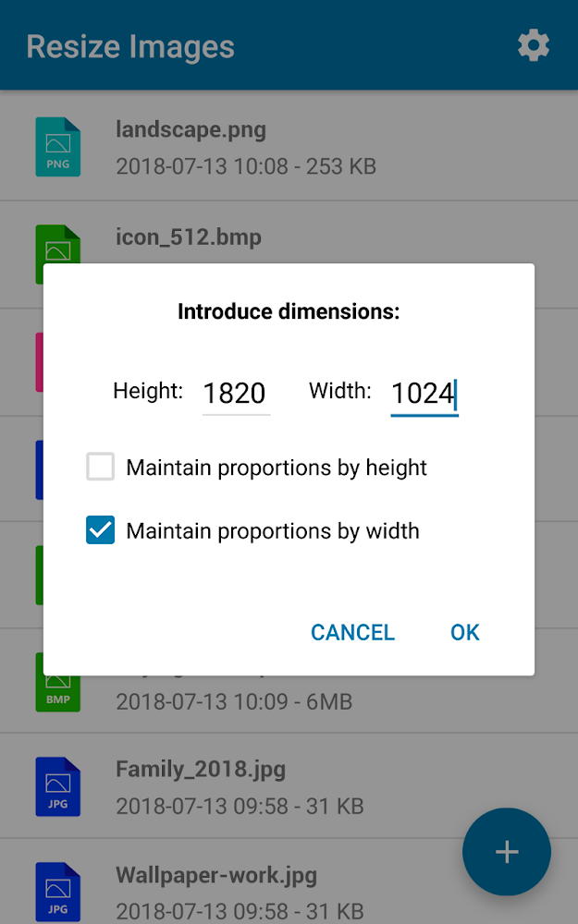Click the Resize Images title text

(x=129, y=46)
